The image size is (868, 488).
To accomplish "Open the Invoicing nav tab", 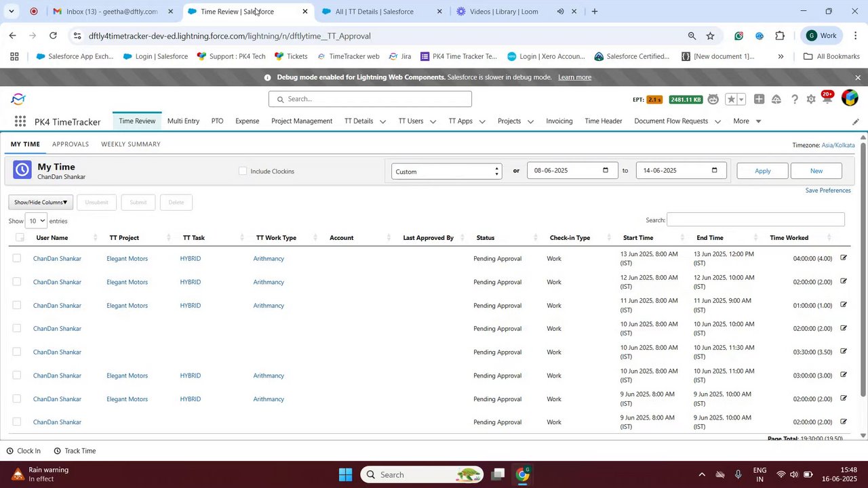I will 559,121.
